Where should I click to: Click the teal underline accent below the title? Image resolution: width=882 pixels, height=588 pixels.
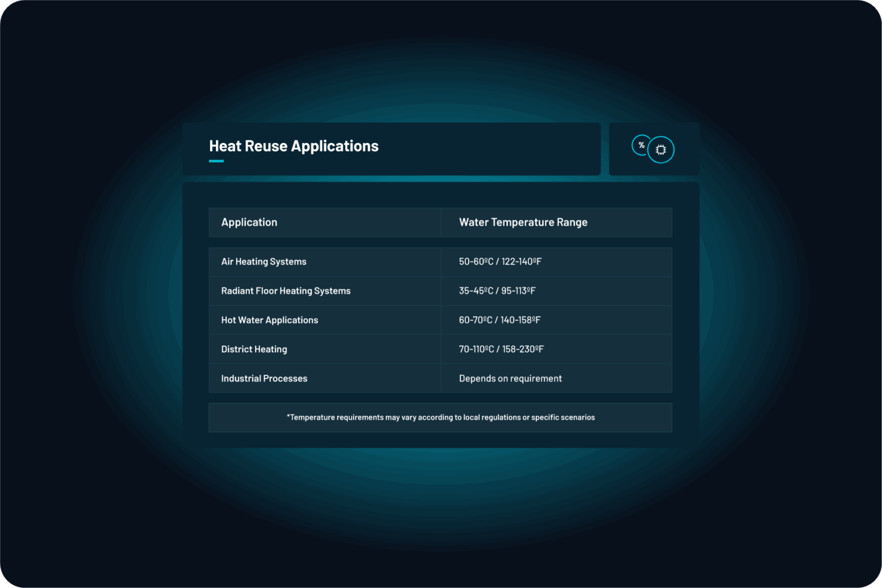216,163
